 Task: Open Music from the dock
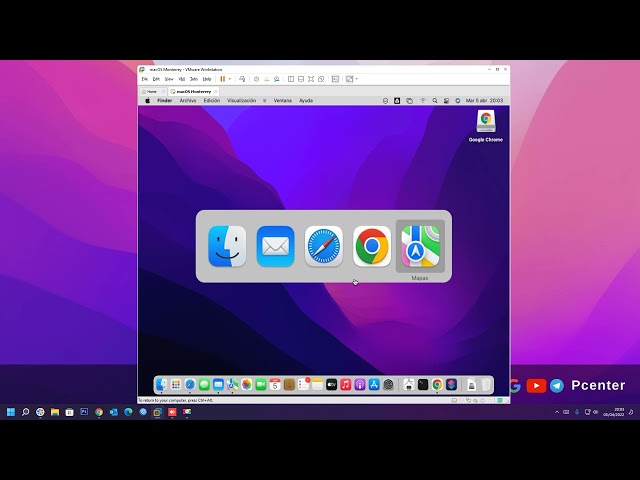346,384
